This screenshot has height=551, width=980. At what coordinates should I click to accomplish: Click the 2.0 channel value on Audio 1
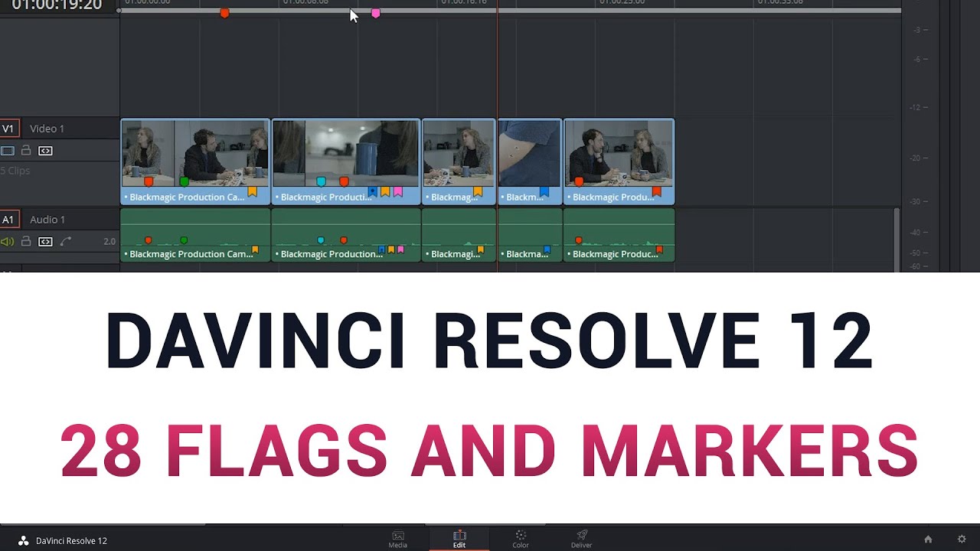pos(109,242)
